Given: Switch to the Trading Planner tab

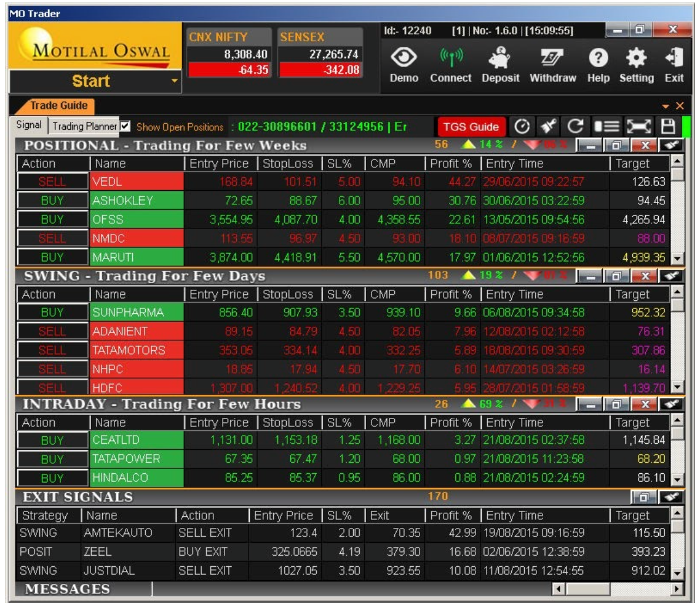Looking at the screenshot, I should point(84,126).
